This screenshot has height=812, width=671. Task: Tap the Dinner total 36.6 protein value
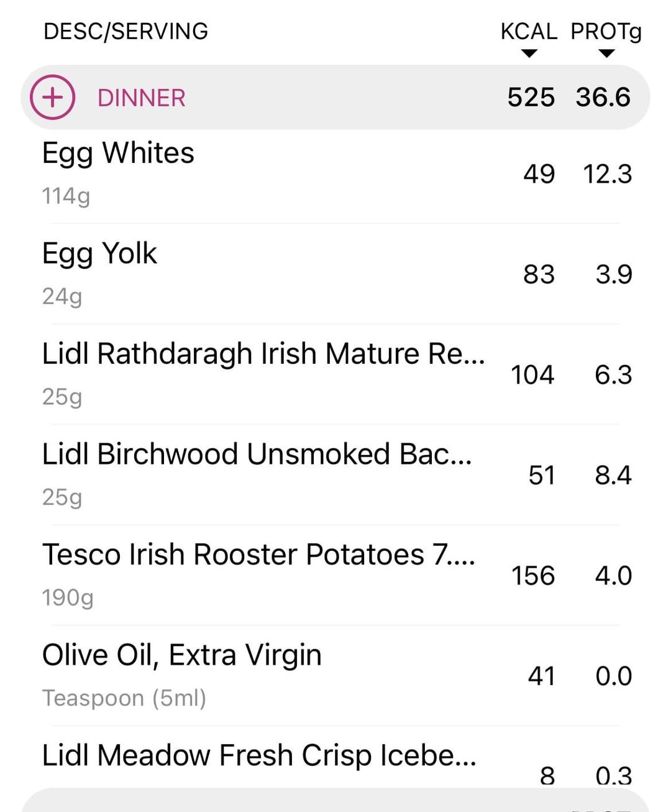coord(603,98)
